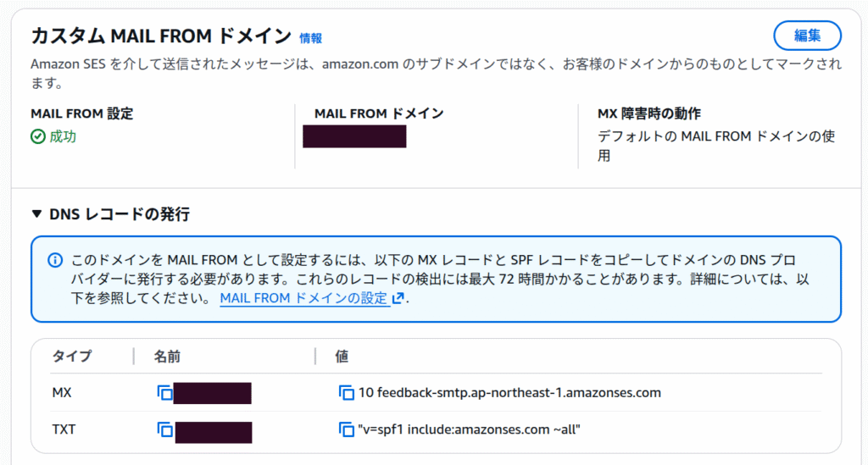
Task: Click the green 成功 status check icon
Action: (38, 136)
